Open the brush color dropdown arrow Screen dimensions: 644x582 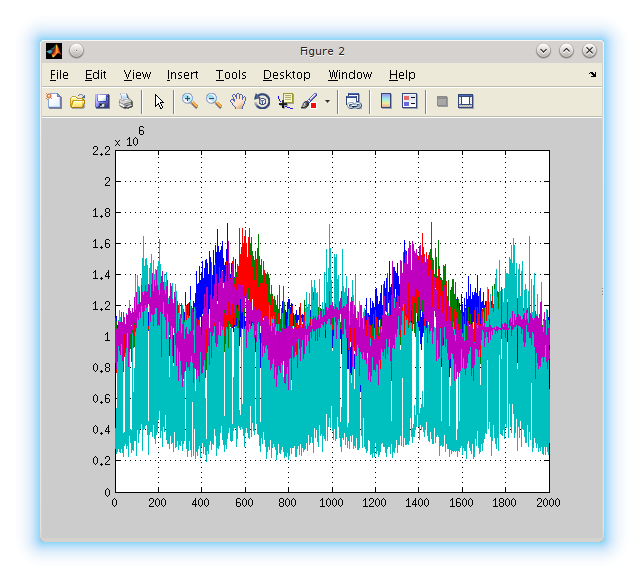(x=327, y=101)
